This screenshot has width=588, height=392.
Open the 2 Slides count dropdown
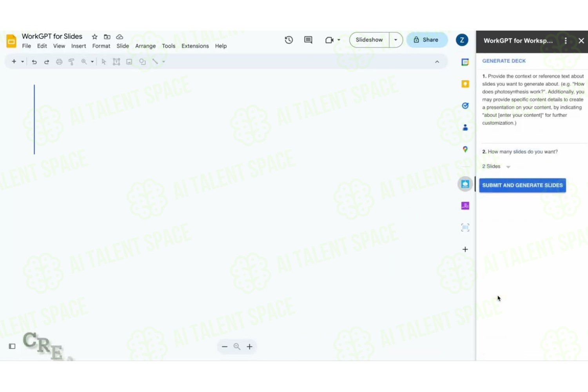[496, 167]
